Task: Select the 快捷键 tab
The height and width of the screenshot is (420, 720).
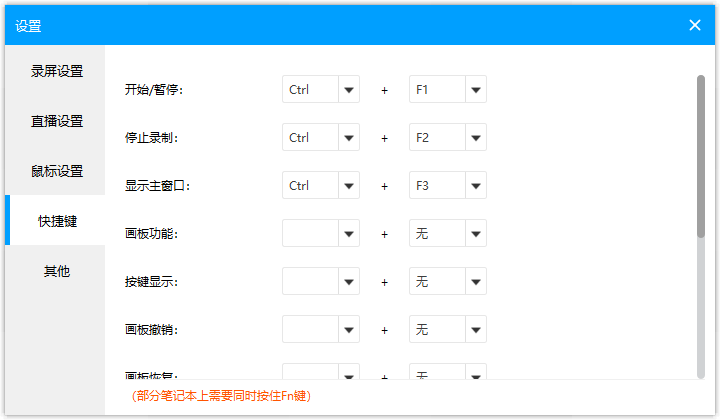Action: click(x=56, y=221)
